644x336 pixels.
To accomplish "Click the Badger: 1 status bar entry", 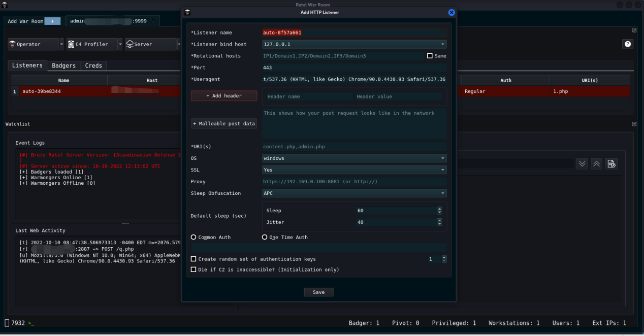I will pos(364,323).
